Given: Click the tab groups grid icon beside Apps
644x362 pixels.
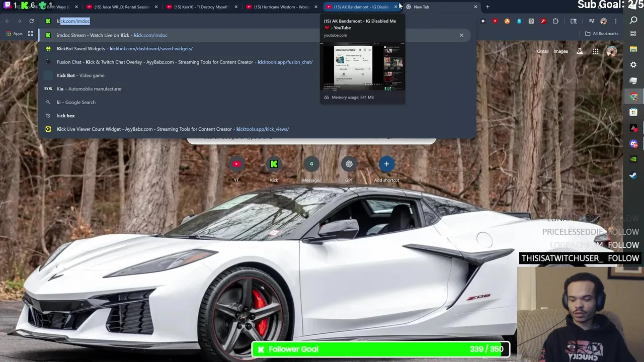Looking at the screenshot, I should pos(31,34).
